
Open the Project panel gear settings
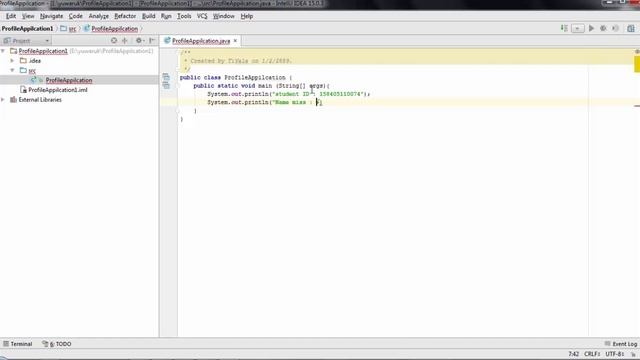139,40
